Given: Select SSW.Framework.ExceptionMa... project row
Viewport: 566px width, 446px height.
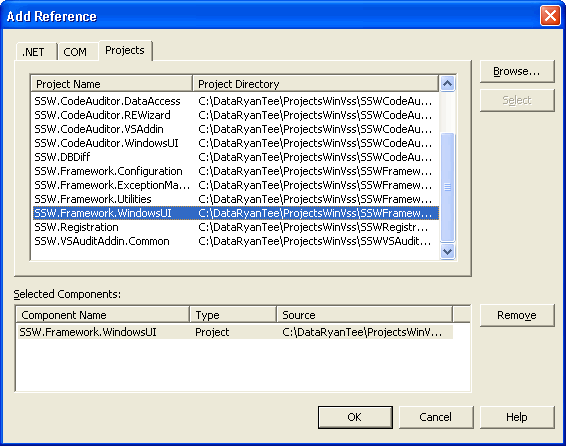Looking at the screenshot, I should tap(236, 185).
